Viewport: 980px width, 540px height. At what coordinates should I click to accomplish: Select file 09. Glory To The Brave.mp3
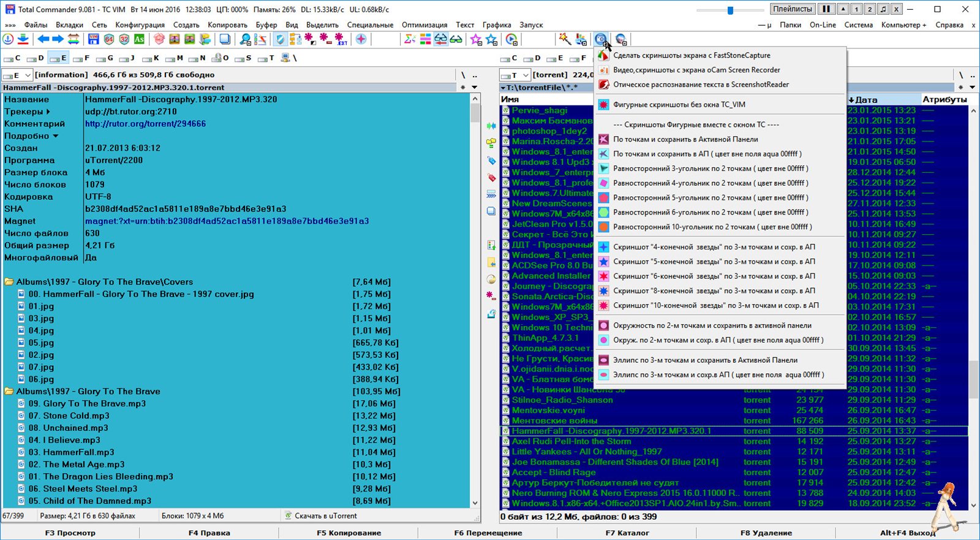[87, 403]
